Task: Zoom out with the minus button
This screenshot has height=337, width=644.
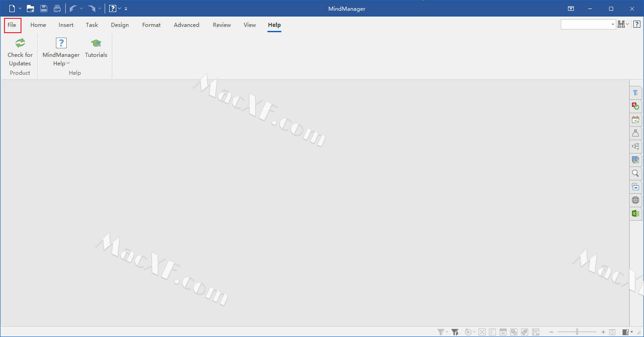Action: pyautogui.click(x=551, y=332)
